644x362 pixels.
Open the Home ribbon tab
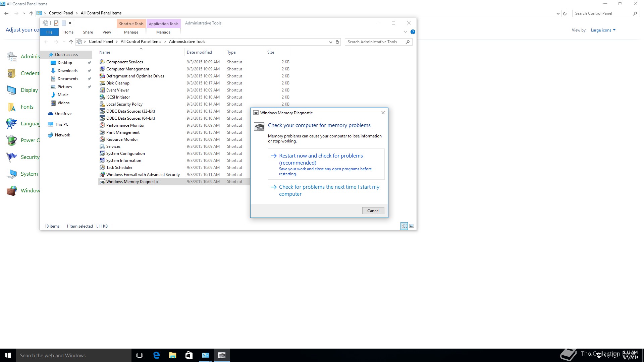68,32
